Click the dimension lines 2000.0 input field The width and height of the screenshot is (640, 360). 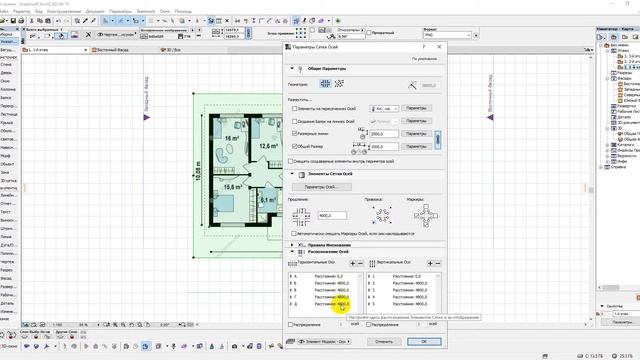point(384,133)
